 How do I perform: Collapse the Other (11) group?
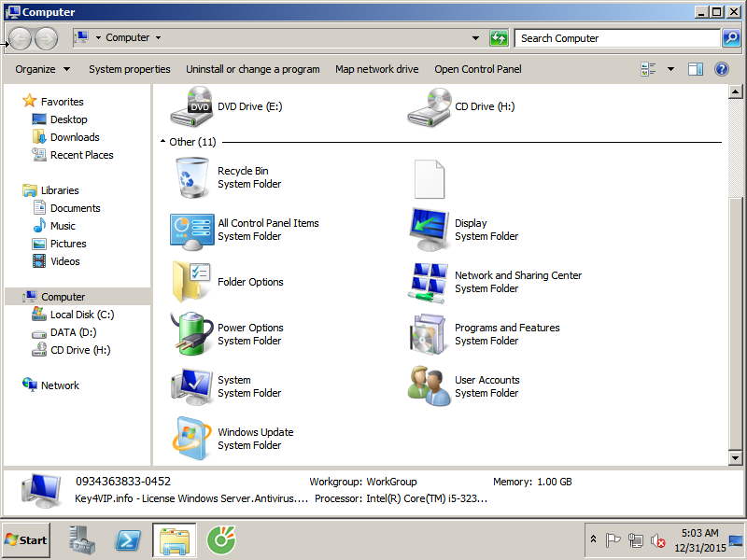(162, 142)
